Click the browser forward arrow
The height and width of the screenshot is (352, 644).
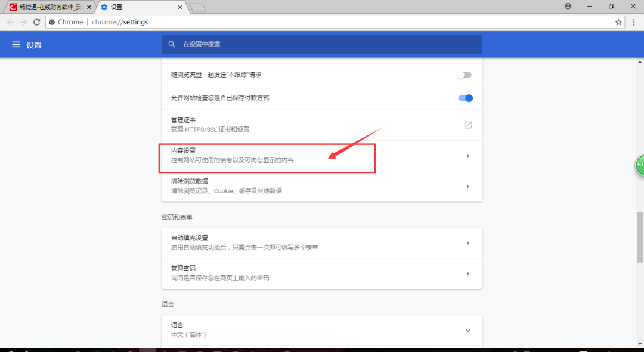click(23, 22)
